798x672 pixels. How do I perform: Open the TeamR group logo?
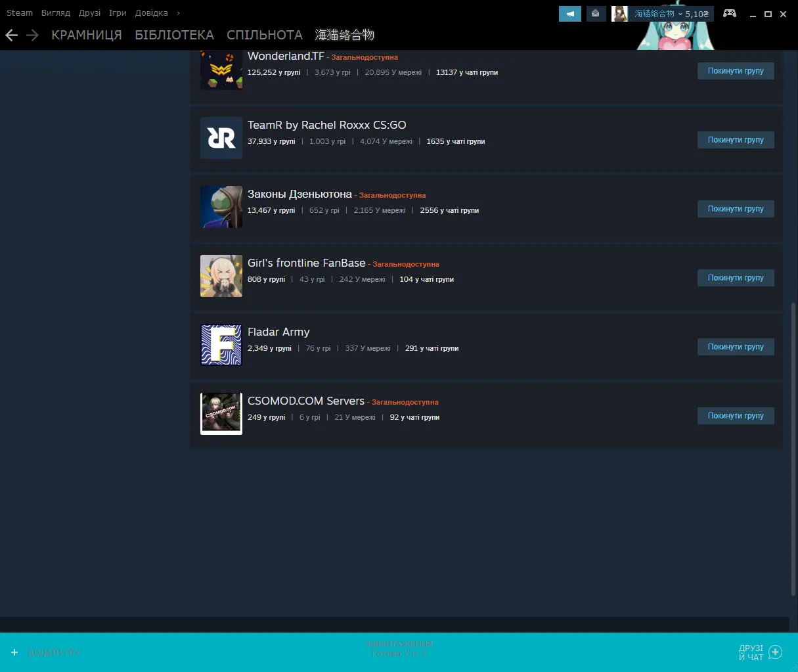pos(221,138)
